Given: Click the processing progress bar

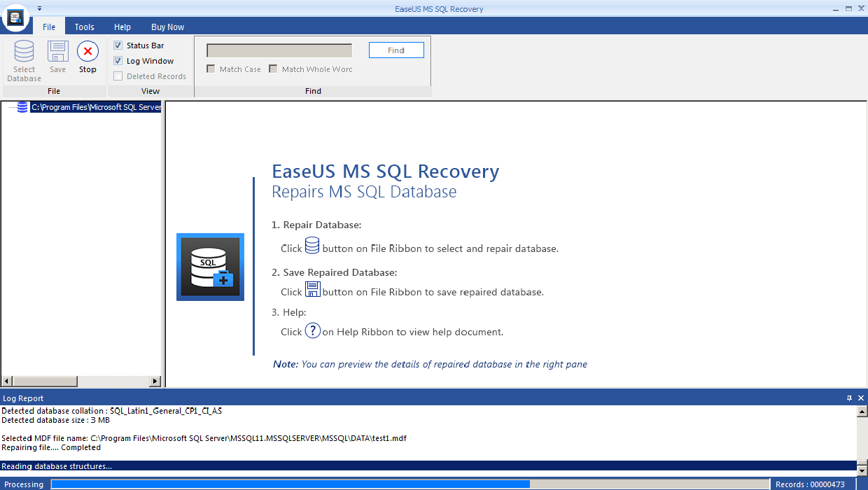Looking at the screenshot, I should (x=410, y=484).
